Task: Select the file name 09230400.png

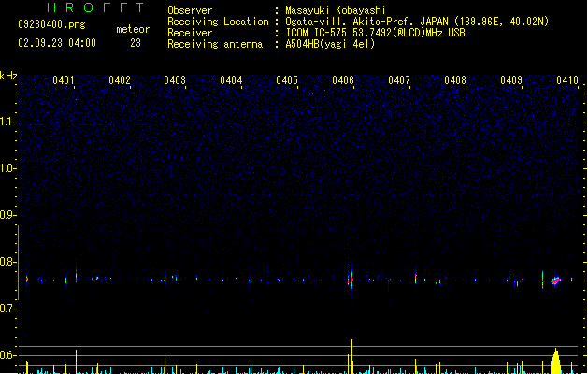Action: point(51,24)
